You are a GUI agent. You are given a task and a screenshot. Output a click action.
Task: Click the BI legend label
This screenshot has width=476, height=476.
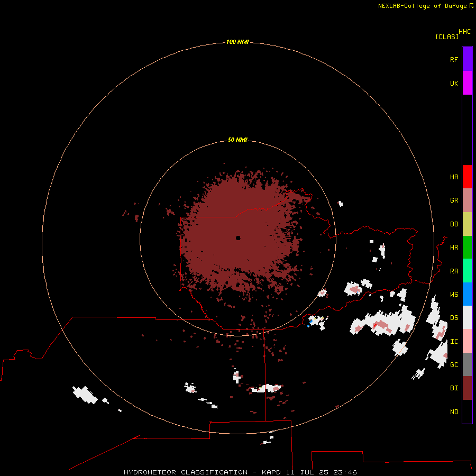454,388
